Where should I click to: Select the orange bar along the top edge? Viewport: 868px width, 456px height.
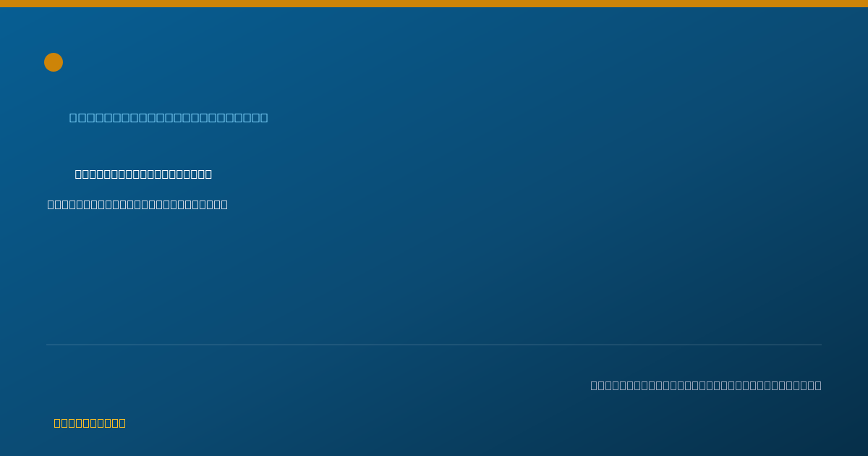point(434,4)
